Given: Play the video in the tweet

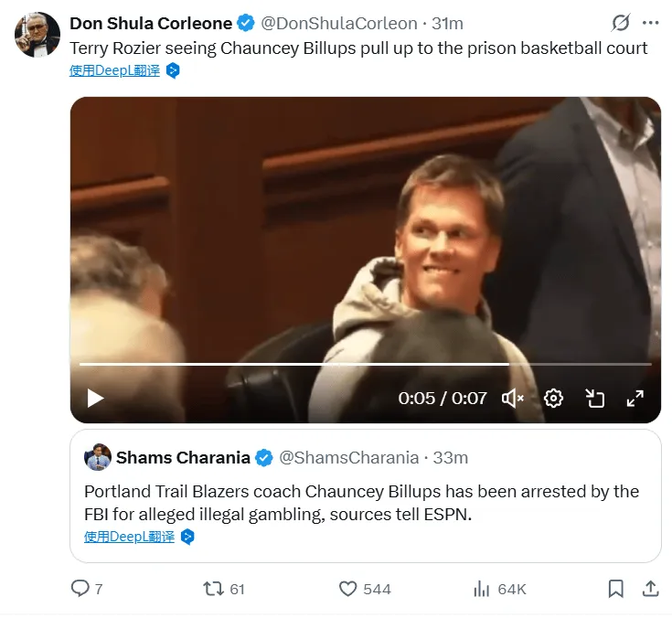Looking at the screenshot, I should point(95,398).
